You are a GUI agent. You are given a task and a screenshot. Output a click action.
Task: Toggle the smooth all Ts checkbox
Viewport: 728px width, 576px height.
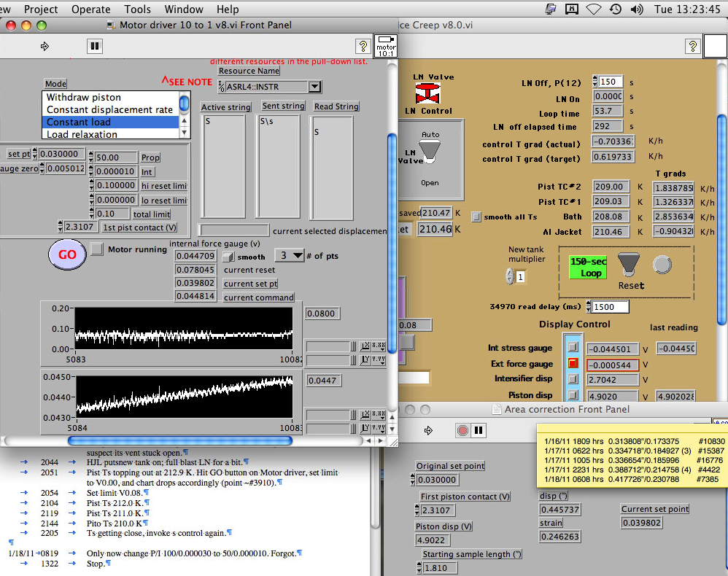point(476,217)
